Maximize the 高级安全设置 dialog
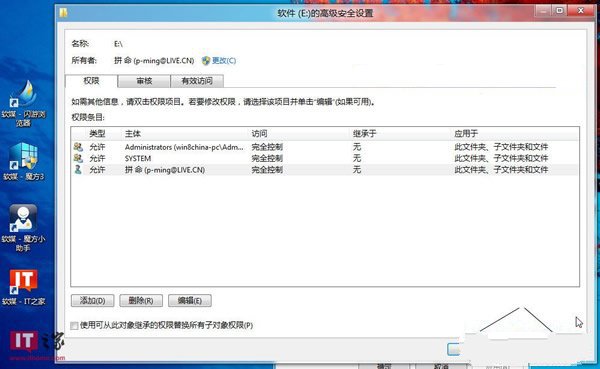Image resolution: width=600 pixels, height=369 pixels. click(559, 11)
